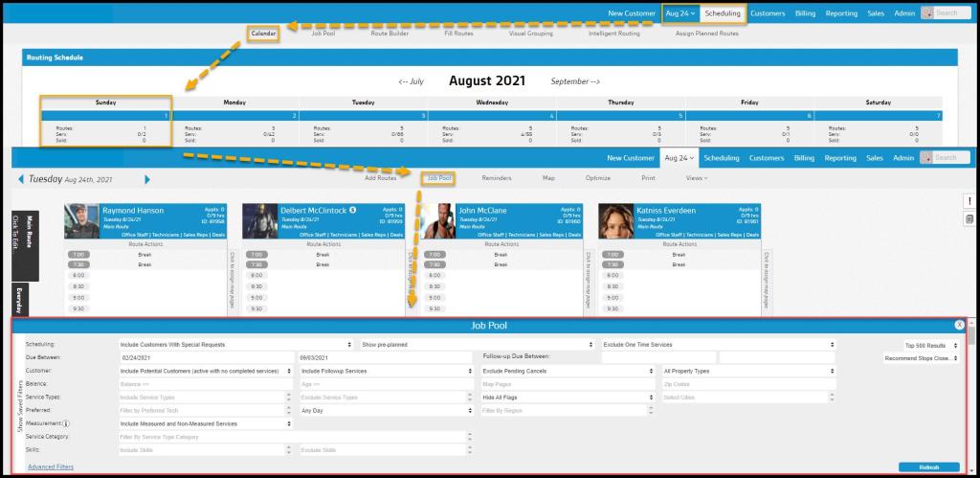The width and height of the screenshot is (980, 478).
Task: Open the Aug 24 date dropdown in top bar
Action: click(x=679, y=13)
